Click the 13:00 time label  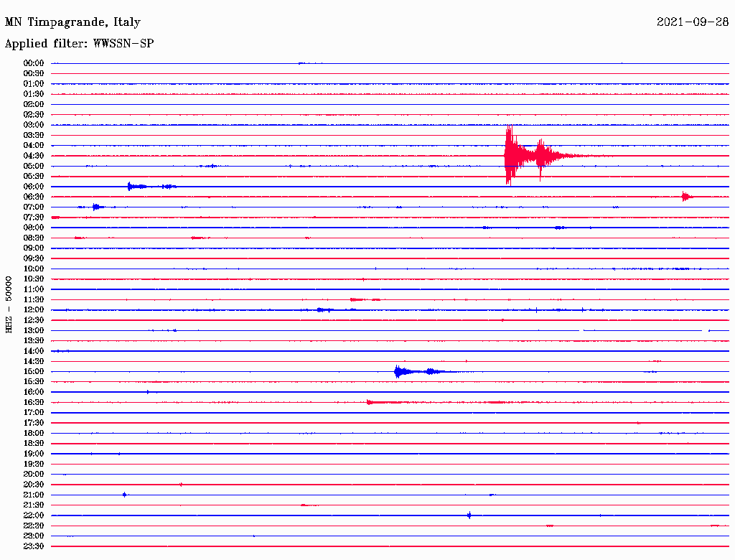pyautogui.click(x=34, y=331)
